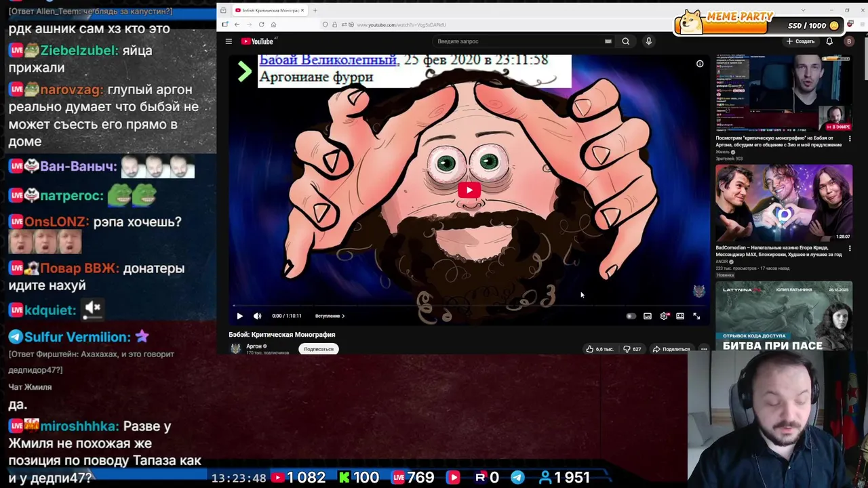Click the 'Создать' create button
This screenshot has width=868, height=488.
(x=800, y=41)
